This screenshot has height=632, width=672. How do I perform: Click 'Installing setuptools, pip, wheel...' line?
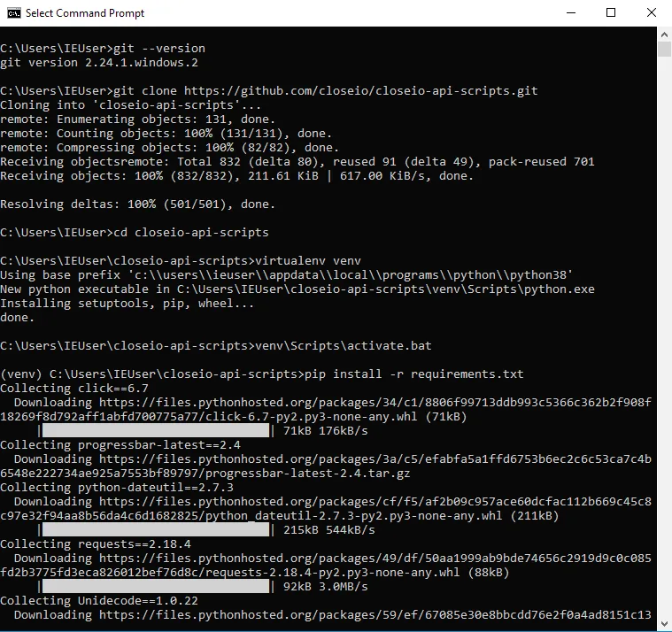coord(127,303)
